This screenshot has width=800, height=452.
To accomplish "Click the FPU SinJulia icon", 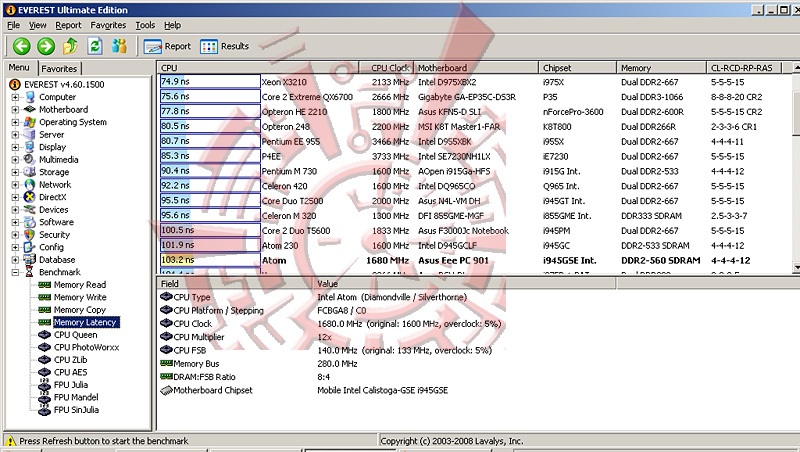I will tap(44, 410).
